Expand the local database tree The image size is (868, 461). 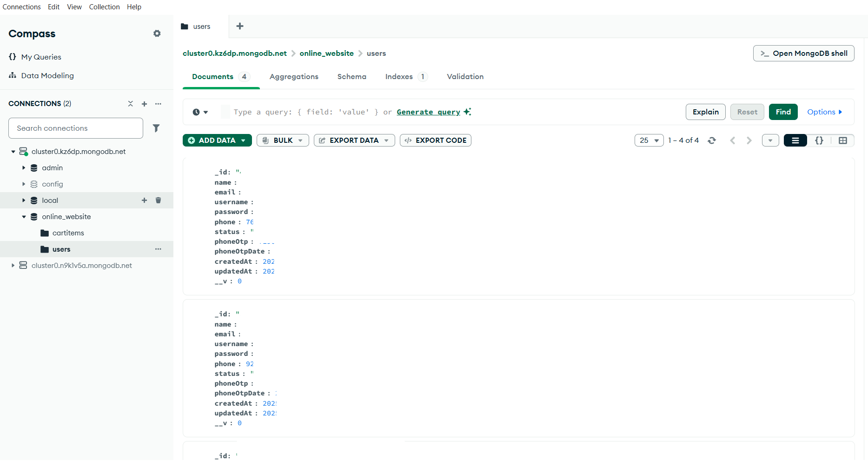pos(24,200)
